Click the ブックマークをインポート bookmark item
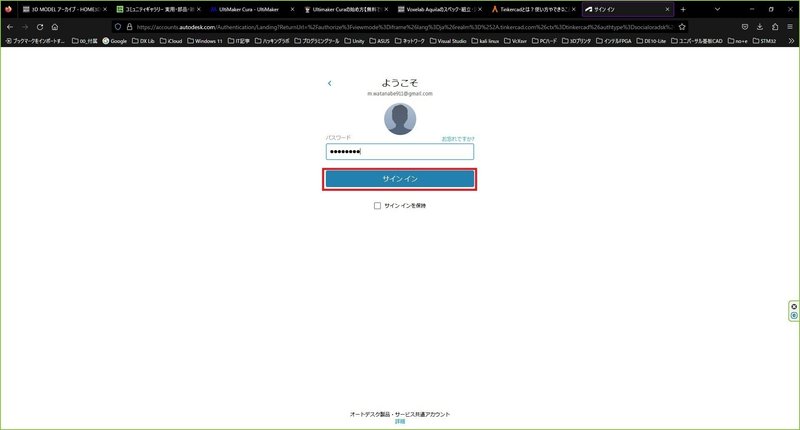Image resolution: width=800 pixels, height=430 pixels. point(35,41)
